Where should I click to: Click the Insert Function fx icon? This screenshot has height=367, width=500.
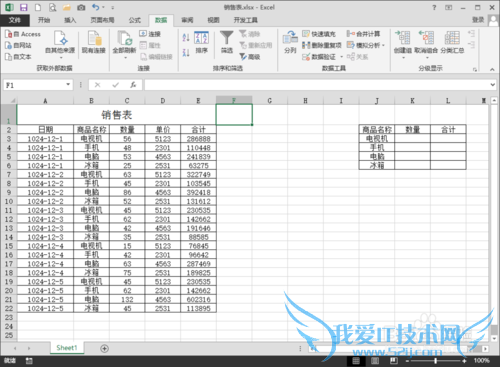click(133, 85)
